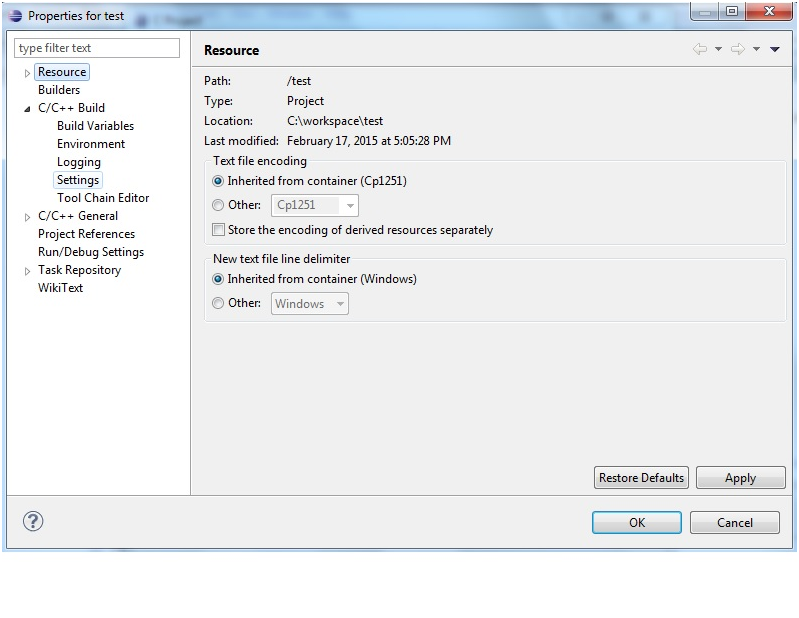Open the back history dropdown arrow
The width and height of the screenshot is (799, 618).
[718, 49]
